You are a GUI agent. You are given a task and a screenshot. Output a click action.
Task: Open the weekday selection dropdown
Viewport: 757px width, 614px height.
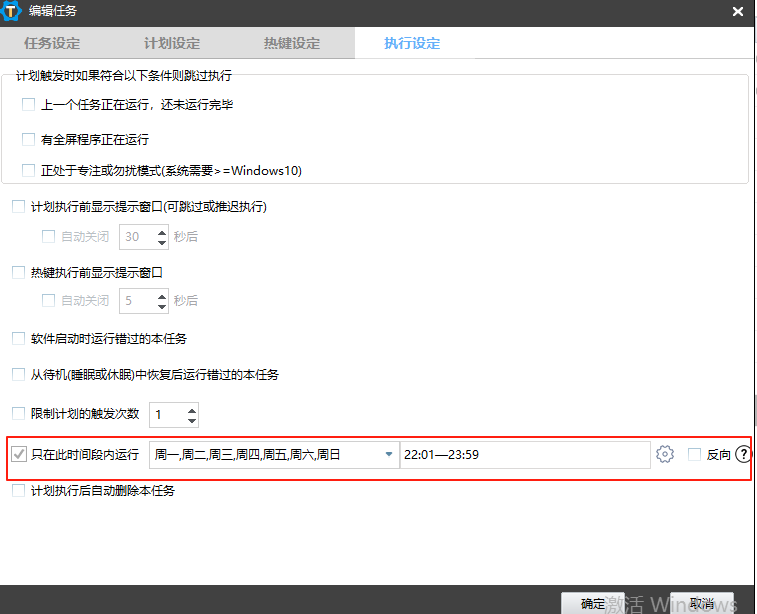pos(389,455)
